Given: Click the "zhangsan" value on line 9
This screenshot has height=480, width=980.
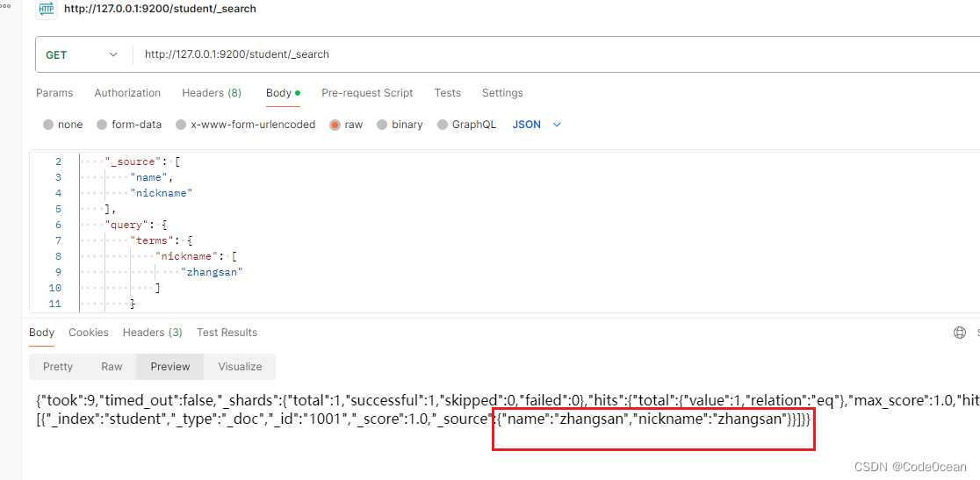Looking at the screenshot, I should point(212,272).
